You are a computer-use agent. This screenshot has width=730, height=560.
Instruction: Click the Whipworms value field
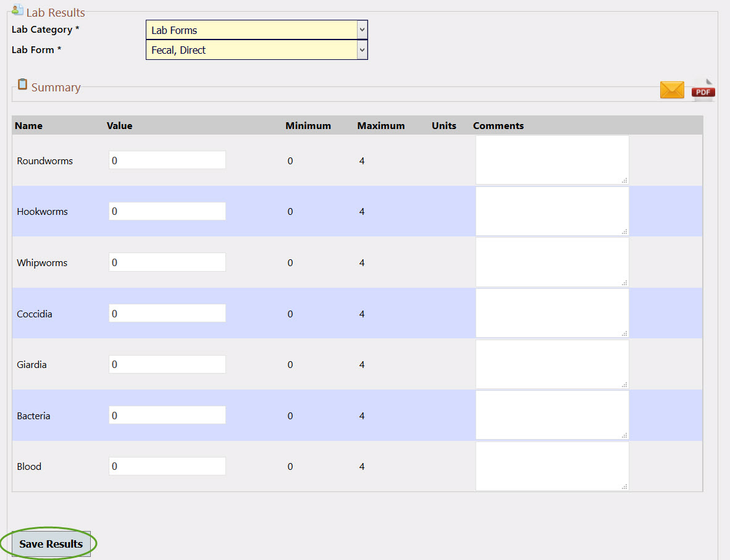(x=167, y=262)
